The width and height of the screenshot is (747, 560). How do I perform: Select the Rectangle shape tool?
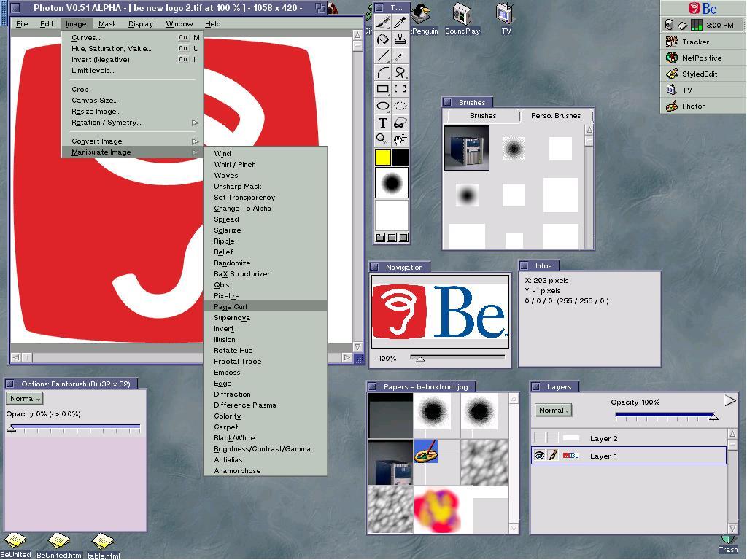point(382,89)
